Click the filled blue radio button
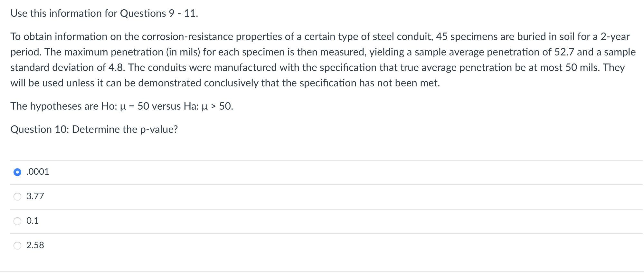644x274 pixels. click(x=17, y=172)
